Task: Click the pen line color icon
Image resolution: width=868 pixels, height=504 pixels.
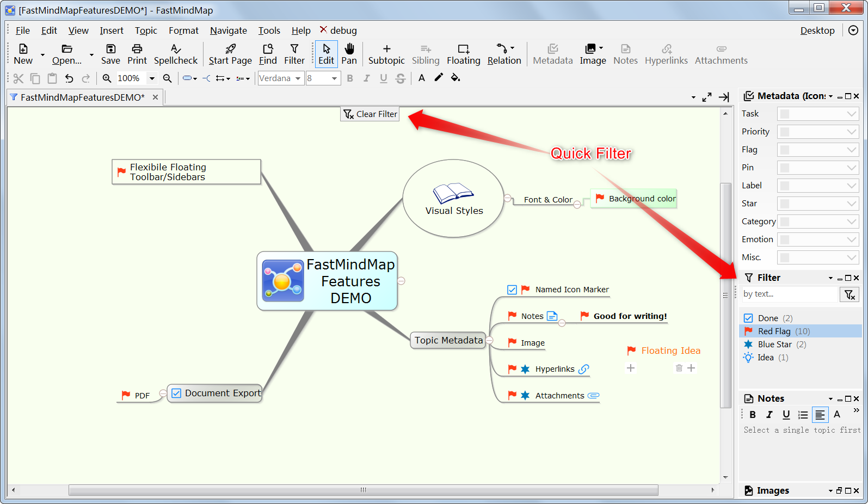Action: [439, 78]
